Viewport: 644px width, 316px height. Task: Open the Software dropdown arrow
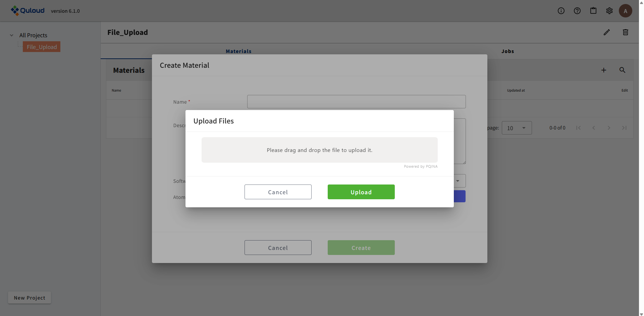tap(458, 181)
